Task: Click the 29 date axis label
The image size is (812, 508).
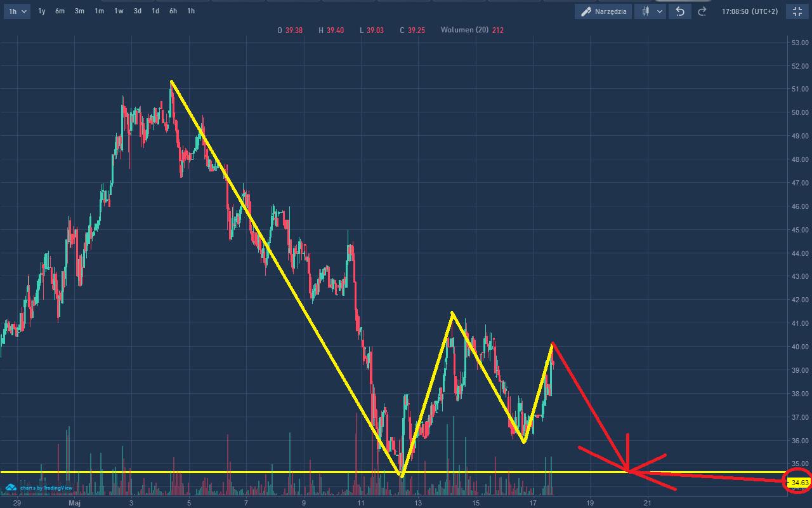Action: 17,503
